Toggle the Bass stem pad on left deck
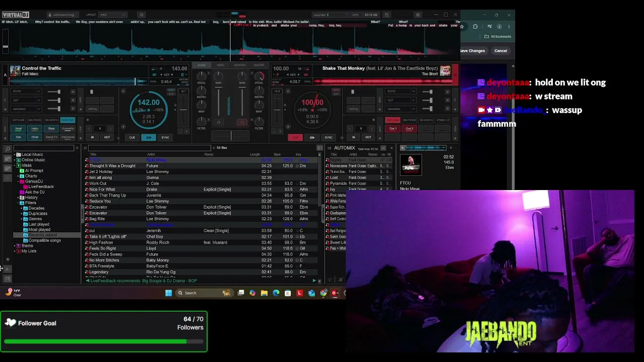Screen dimensions: 644x362 click(x=51, y=129)
